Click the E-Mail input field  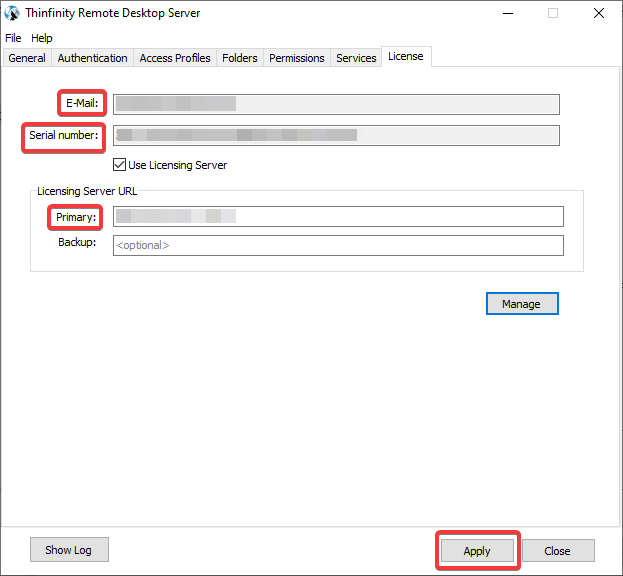click(x=336, y=104)
